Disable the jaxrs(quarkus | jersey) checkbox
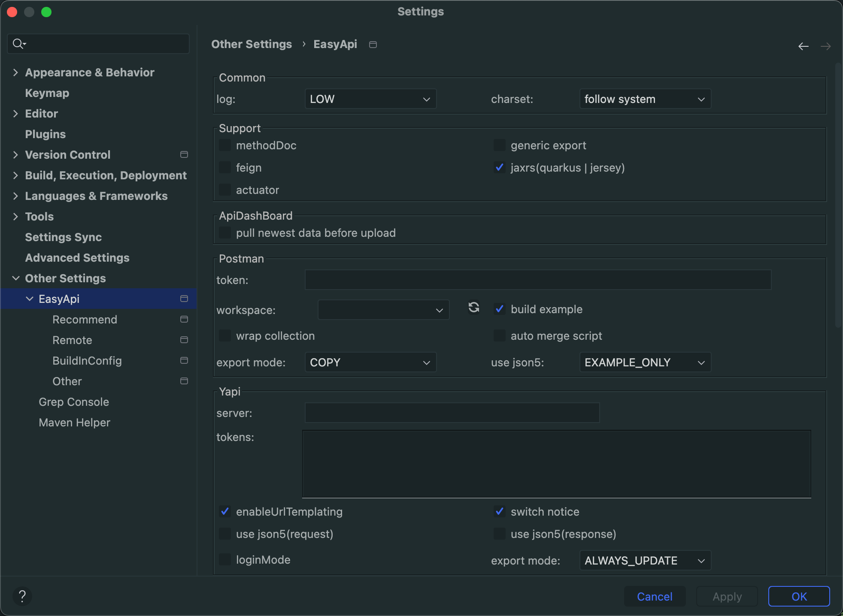This screenshot has width=843, height=616. (499, 168)
